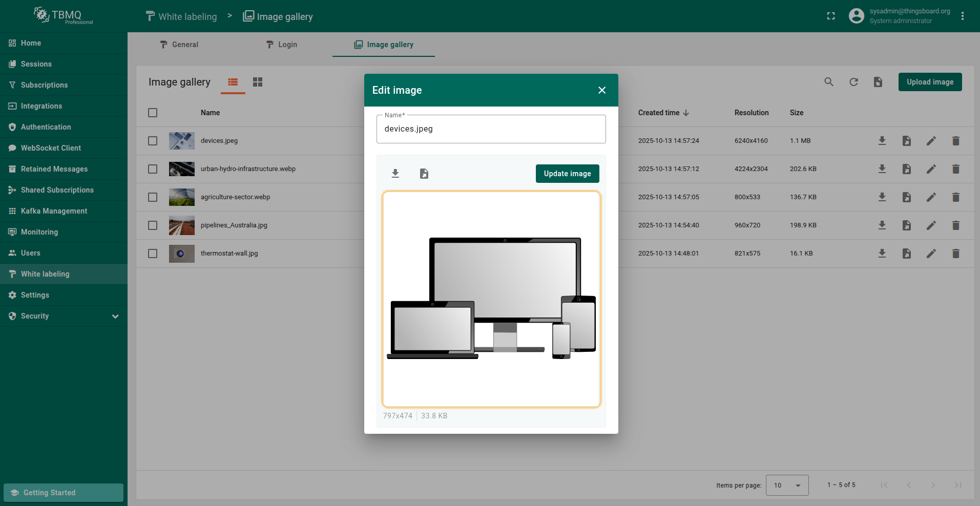Download agriculture-sector.webp from its row
Image resolution: width=980 pixels, height=506 pixels.
tap(882, 197)
